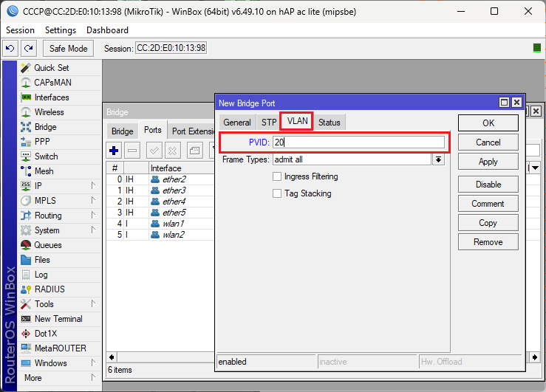546x392 pixels.
Task: Open Dashboard menu
Action: coord(107,30)
